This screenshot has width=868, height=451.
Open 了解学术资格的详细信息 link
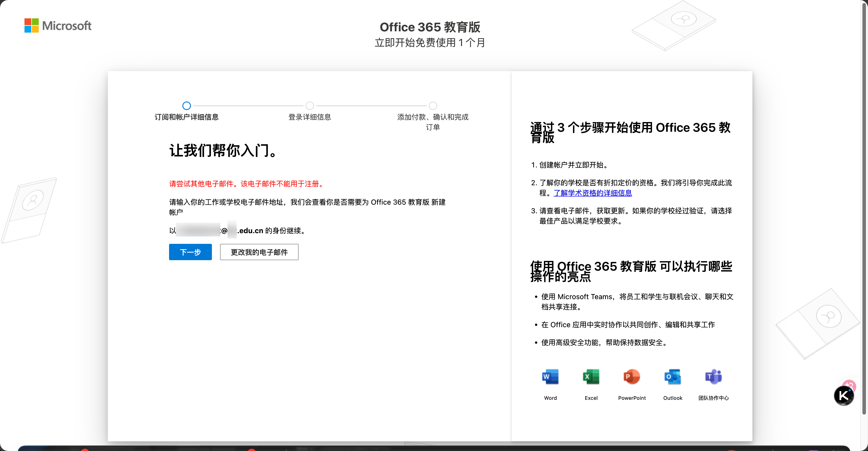(x=593, y=193)
